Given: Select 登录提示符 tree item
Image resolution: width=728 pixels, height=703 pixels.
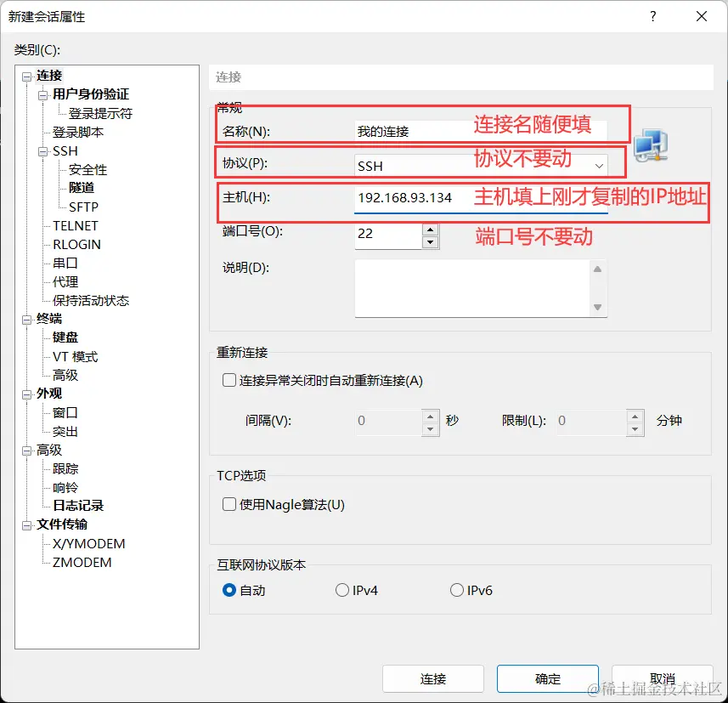Looking at the screenshot, I should coord(100,113).
